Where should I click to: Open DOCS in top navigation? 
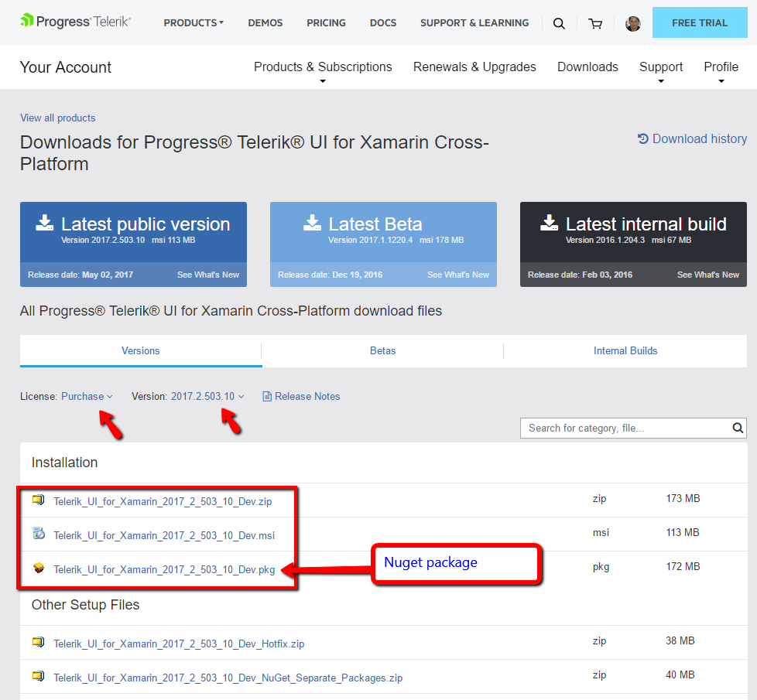pyautogui.click(x=383, y=22)
